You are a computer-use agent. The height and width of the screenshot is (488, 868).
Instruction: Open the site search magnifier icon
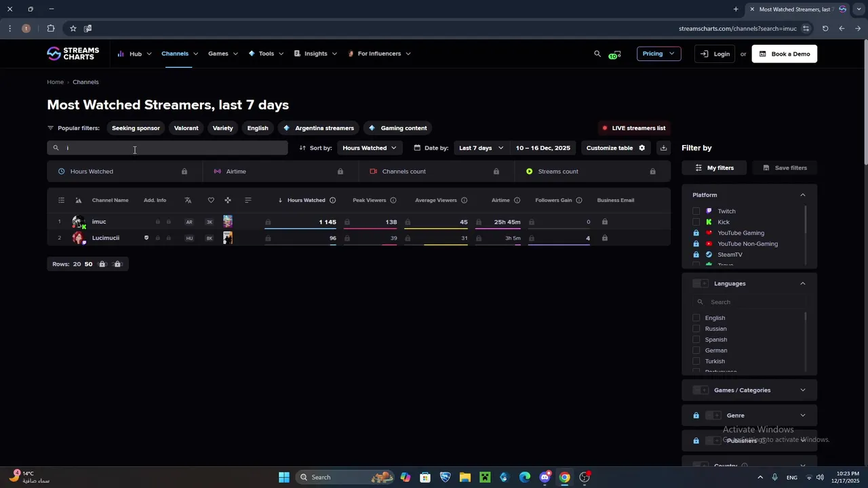click(597, 54)
